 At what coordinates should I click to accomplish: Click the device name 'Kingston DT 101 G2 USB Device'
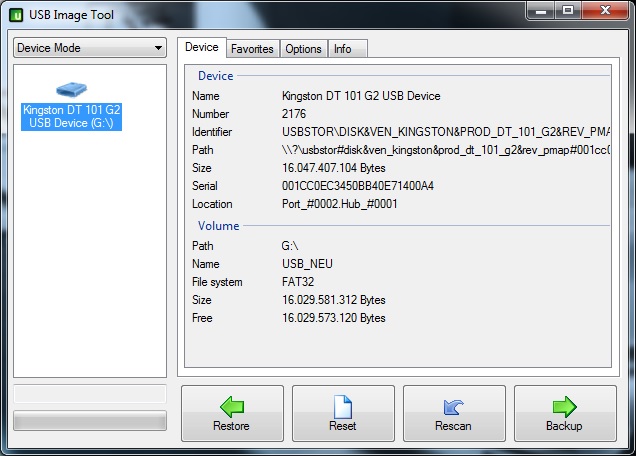pos(361,96)
